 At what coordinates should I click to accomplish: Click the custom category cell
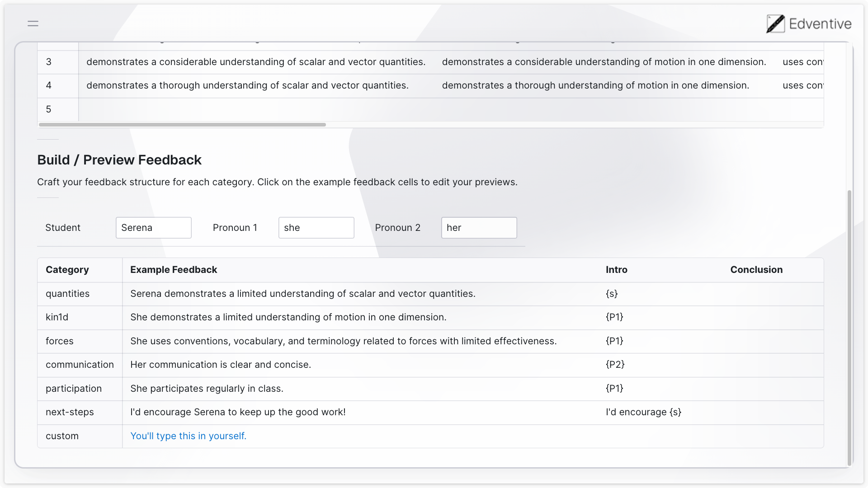pos(80,436)
